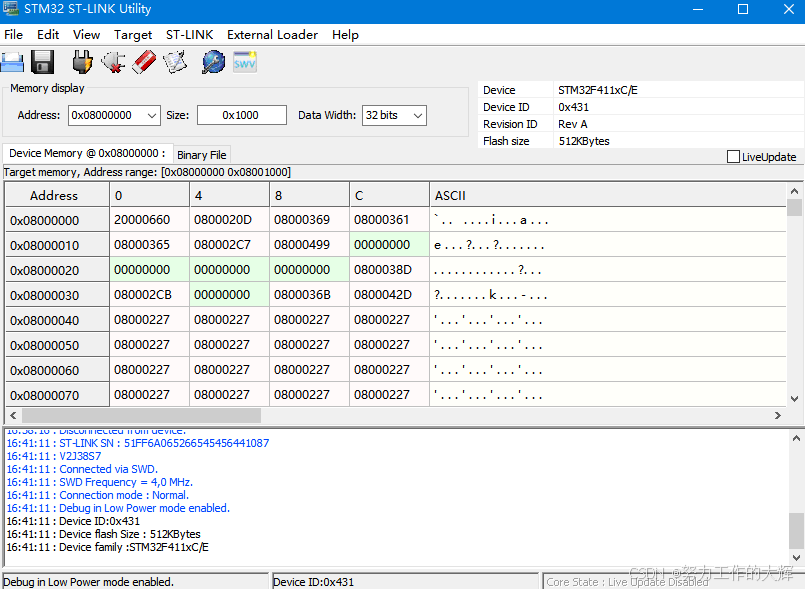
Task: Click the column header labeled C
Action: click(389, 195)
